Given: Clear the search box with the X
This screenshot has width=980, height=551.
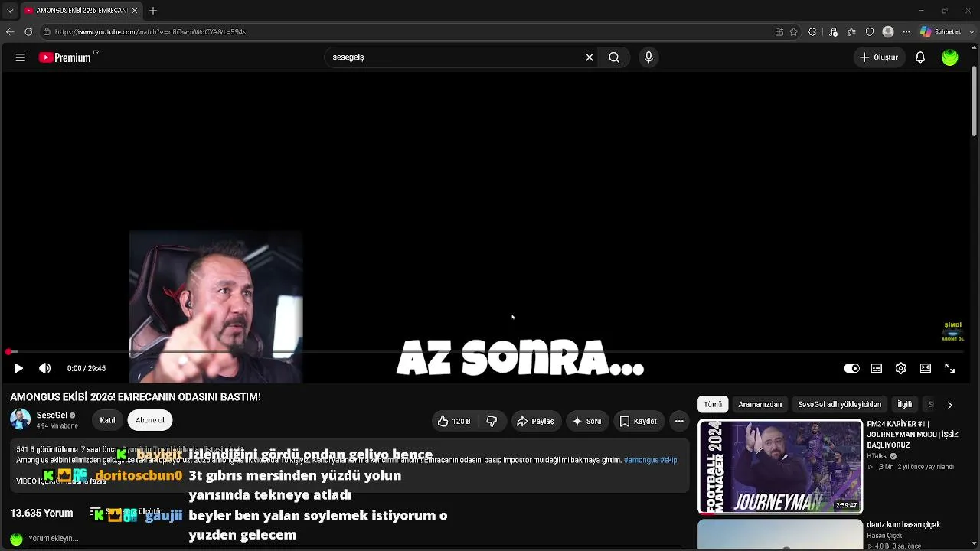Looking at the screenshot, I should (590, 57).
